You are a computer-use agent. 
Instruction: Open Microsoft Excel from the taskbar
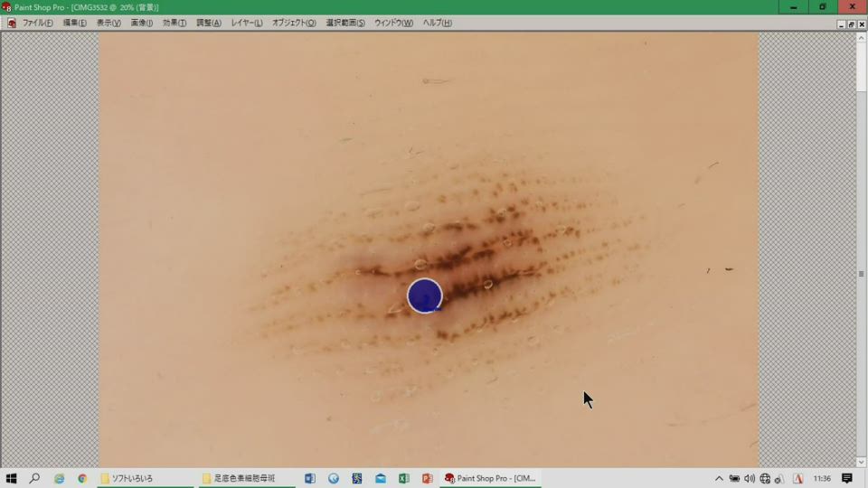click(403, 478)
